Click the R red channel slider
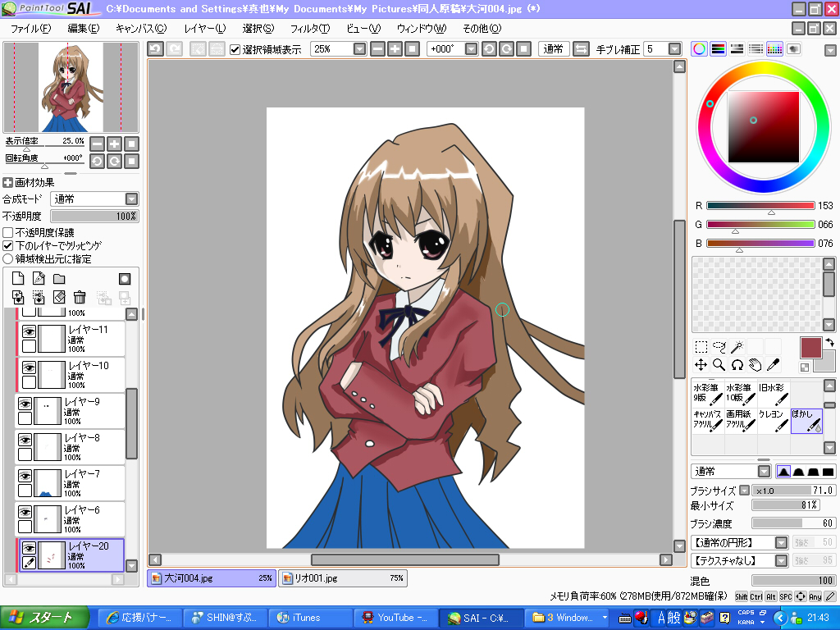 (x=760, y=206)
